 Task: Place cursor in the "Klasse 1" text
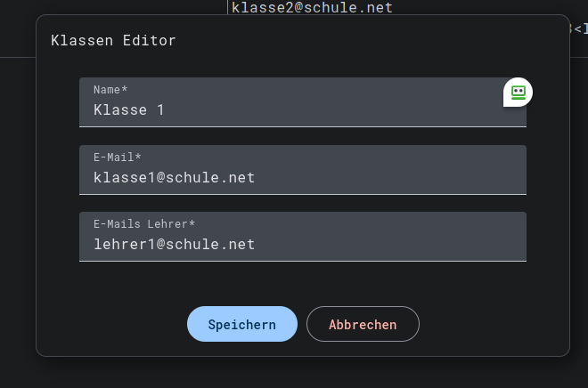[128, 110]
